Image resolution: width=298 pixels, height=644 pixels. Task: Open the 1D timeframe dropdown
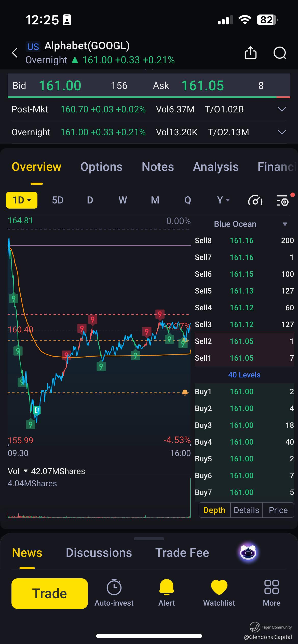(x=22, y=200)
